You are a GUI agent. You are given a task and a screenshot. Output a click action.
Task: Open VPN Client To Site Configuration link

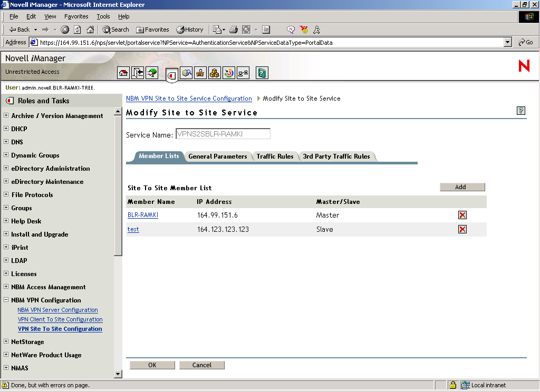[x=60, y=319]
